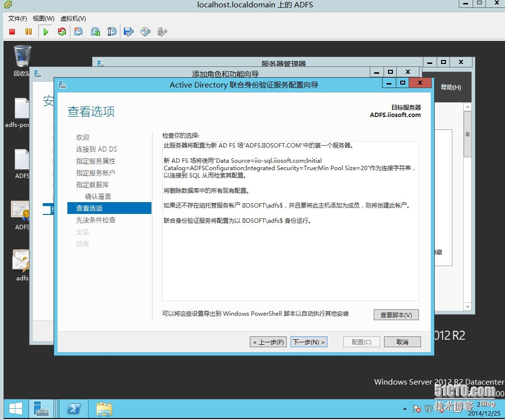
Task: Select the 欢迎 wizard step
Action: pyautogui.click(x=83, y=138)
